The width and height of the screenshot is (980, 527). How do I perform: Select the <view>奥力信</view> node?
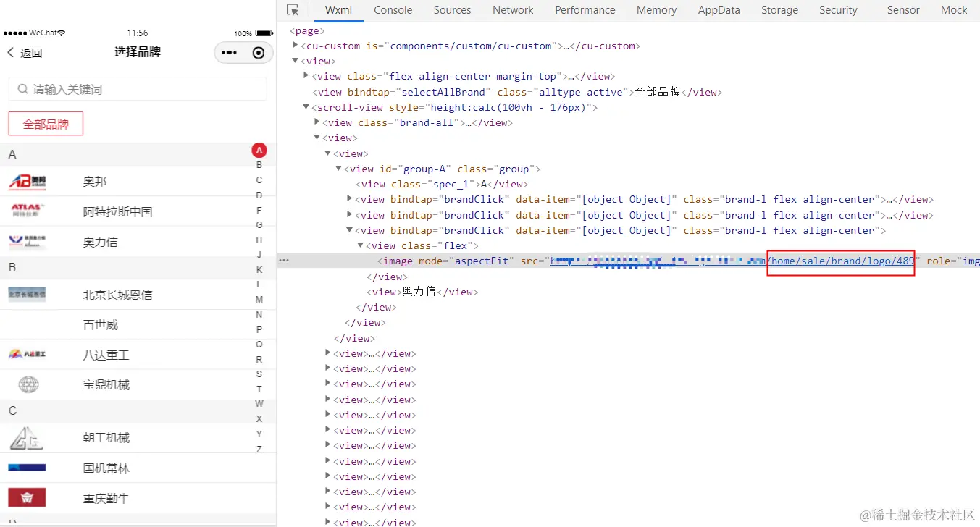click(x=423, y=292)
